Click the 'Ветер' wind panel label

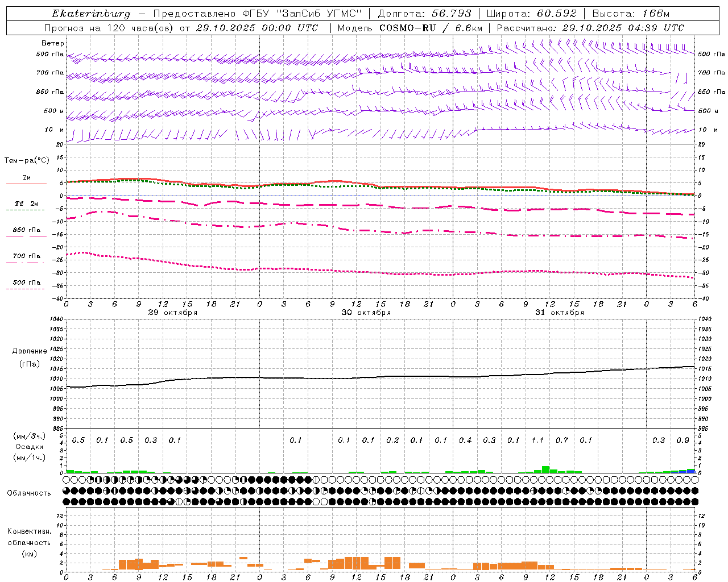pyautogui.click(x=53, y=43)
